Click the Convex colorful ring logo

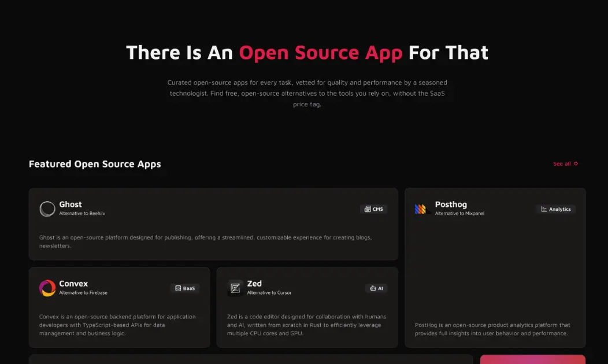pyautogui.click(x=47, y=288)
